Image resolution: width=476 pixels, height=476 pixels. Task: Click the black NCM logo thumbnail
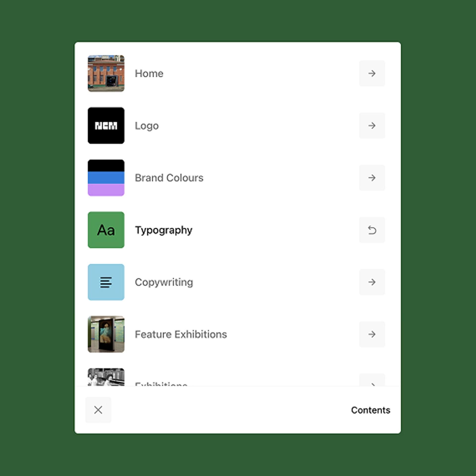[x=106, y=125]
